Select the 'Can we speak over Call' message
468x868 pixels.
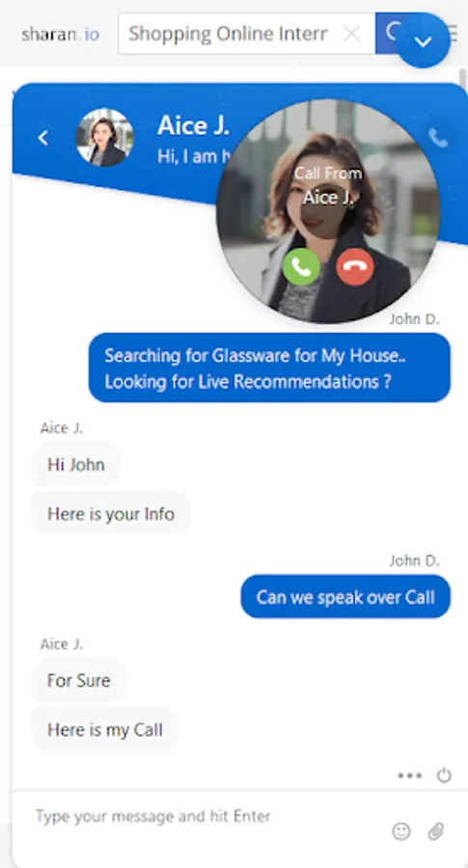click(345, 597)
